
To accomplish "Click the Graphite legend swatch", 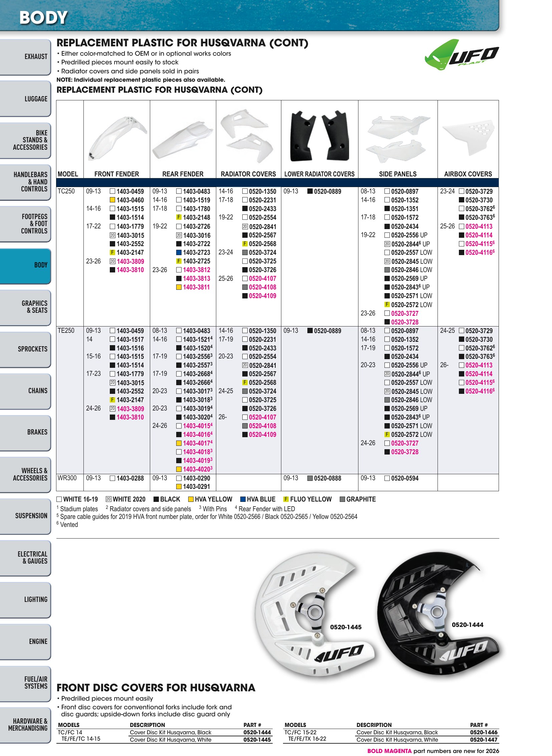I will [x=342, y=500].
